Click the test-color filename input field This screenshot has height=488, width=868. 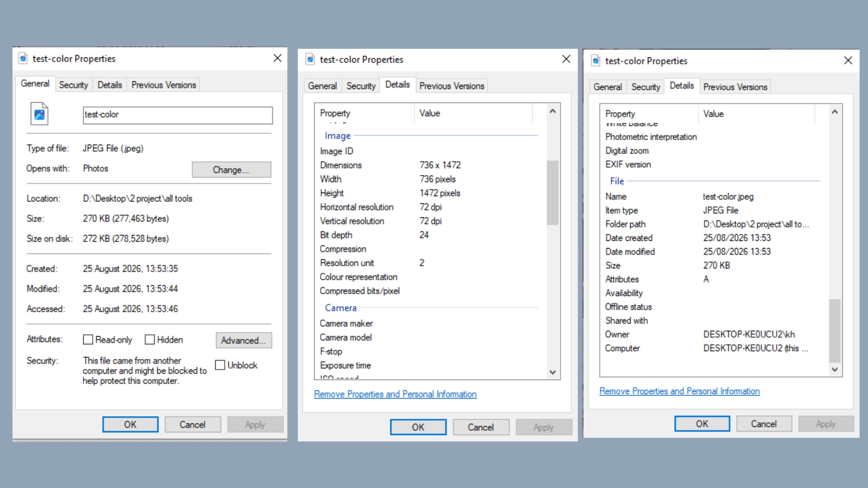(x=178, y=115)
